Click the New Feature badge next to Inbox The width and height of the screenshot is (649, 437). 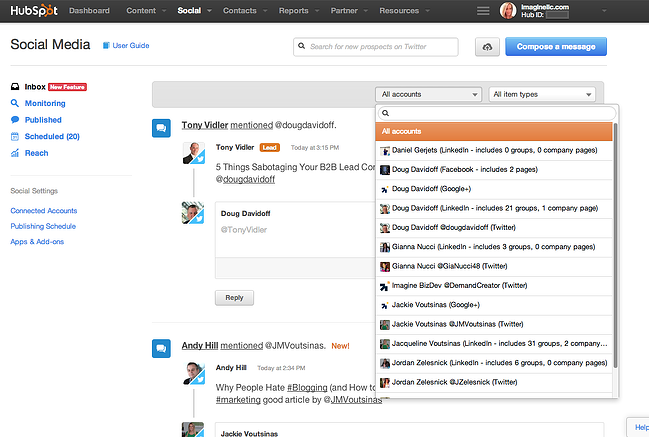[67, 87]
